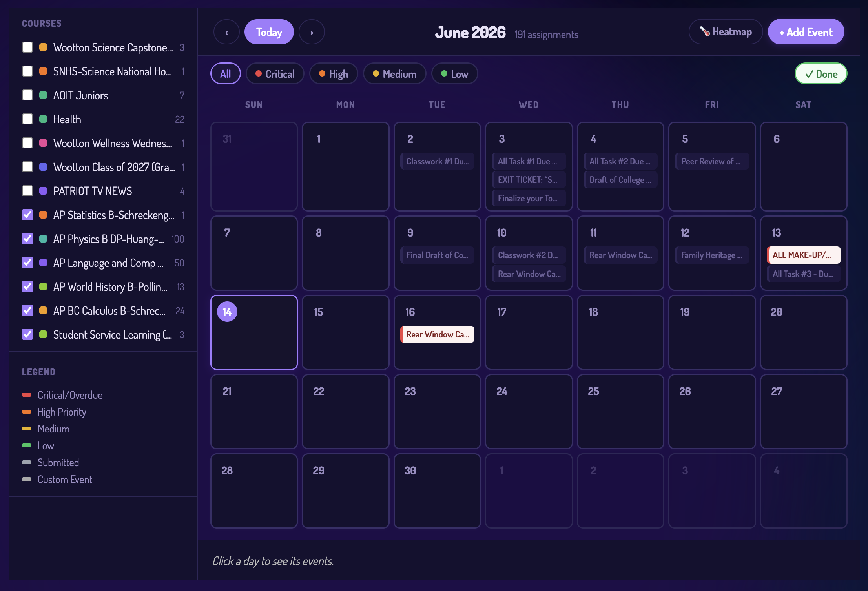Click orange color dot beside AP Statistics

[x=43, y=215]
